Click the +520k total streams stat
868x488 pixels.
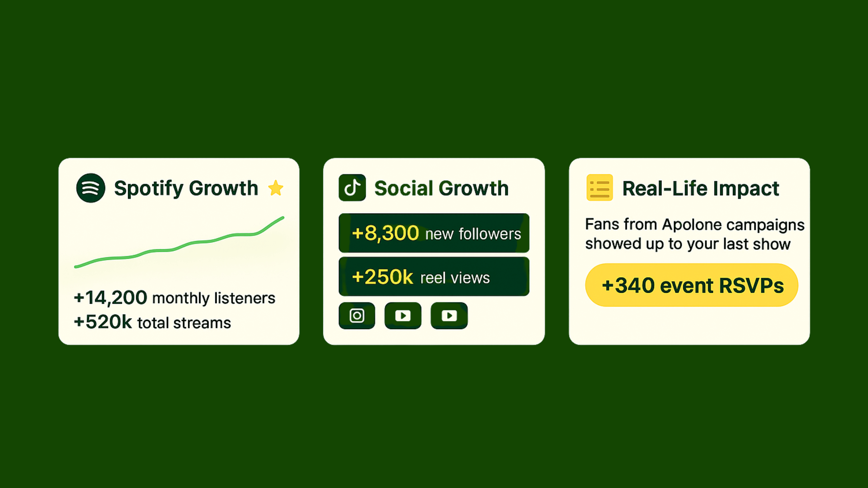click(152, 322)
